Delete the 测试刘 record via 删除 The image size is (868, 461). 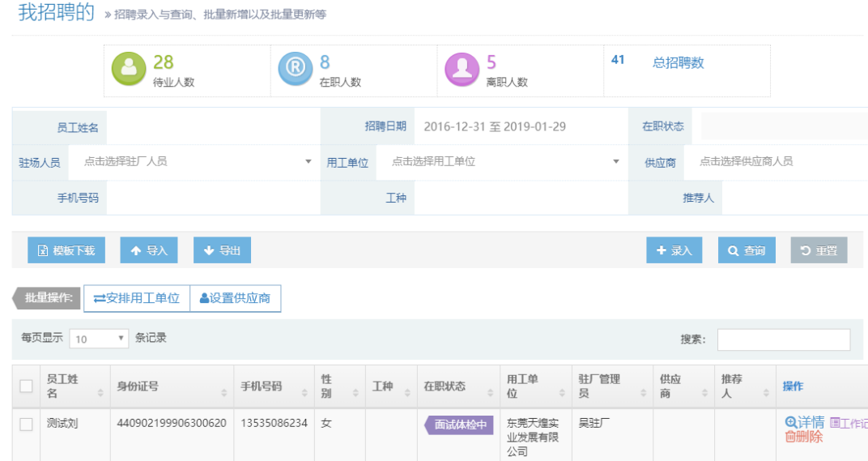(803, 438)
